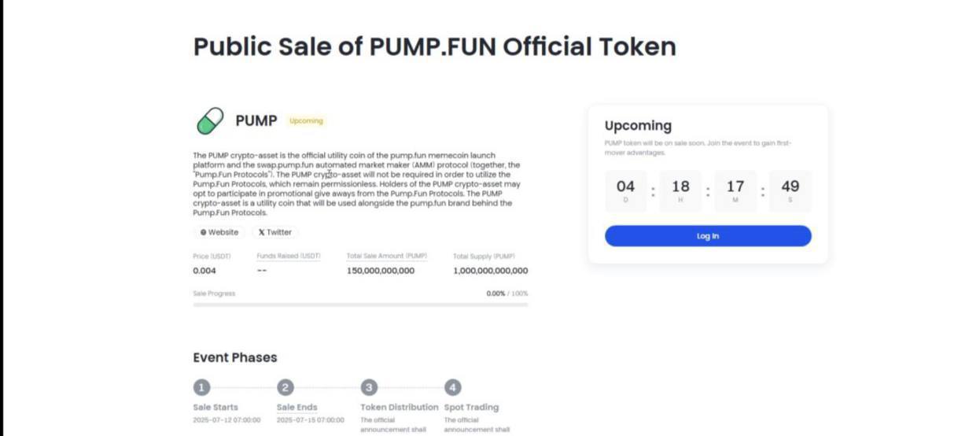
Task: Click the Upcoming status badge
Action: click(306, 121)
